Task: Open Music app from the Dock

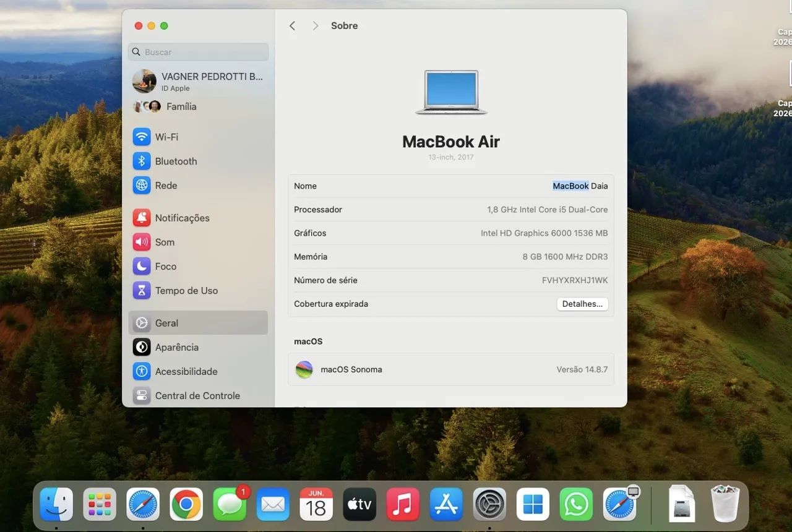Action: [x=403, y=504]
